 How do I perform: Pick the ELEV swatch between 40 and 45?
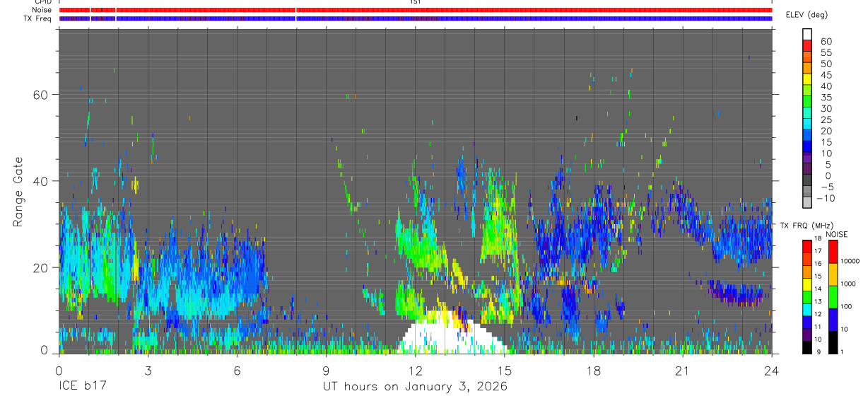point(808,80)
